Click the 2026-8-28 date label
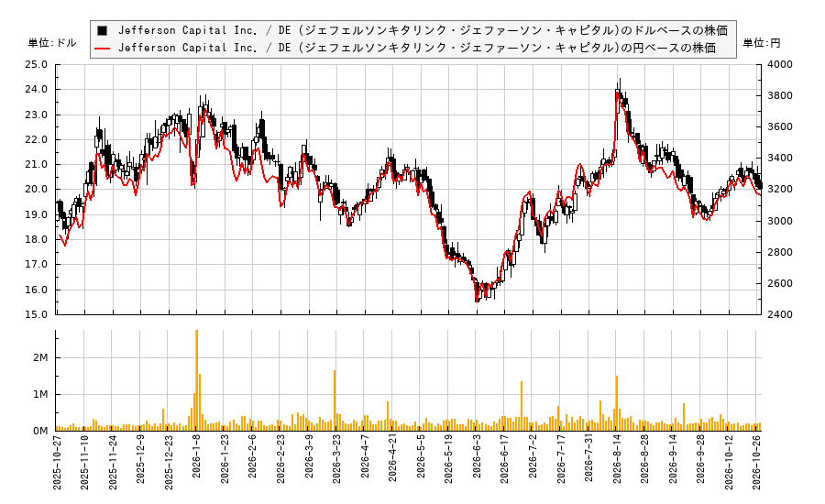825x504 pixels. tap(644, 460)
